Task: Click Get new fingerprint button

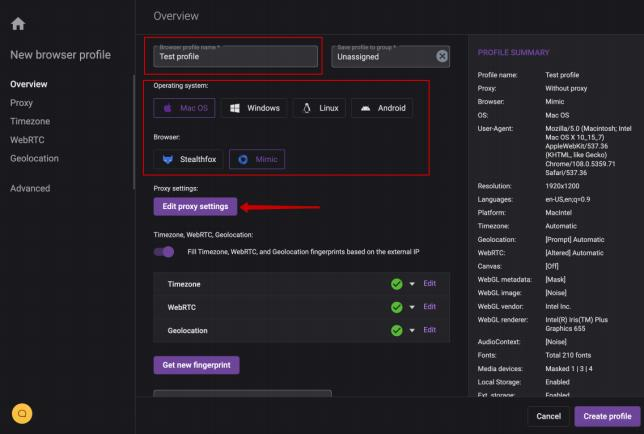Action: 196,365
